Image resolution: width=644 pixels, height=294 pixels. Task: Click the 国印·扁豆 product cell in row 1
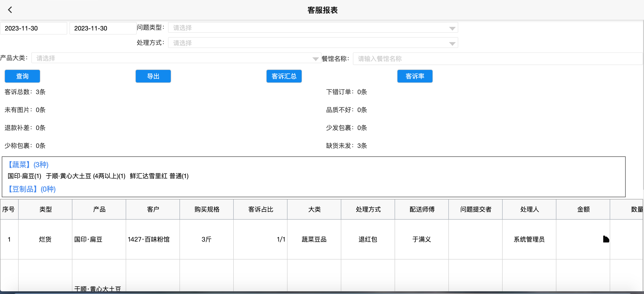[99, 239]
